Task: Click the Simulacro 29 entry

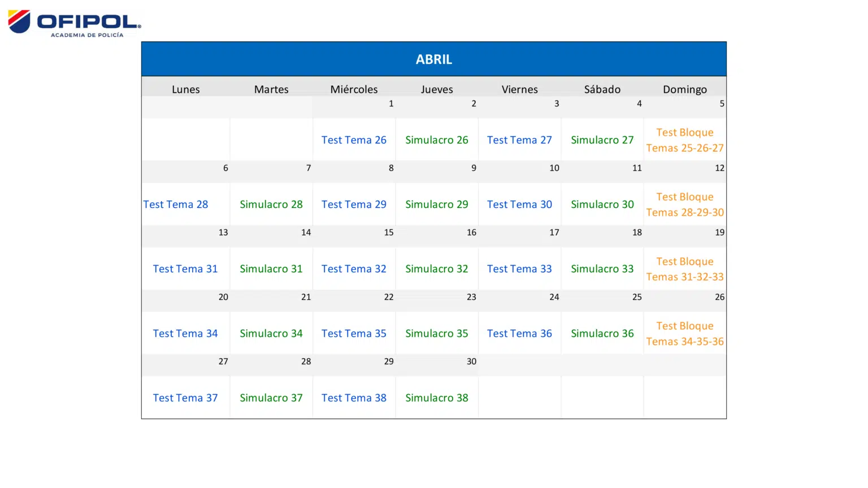Action: (436, 204)
